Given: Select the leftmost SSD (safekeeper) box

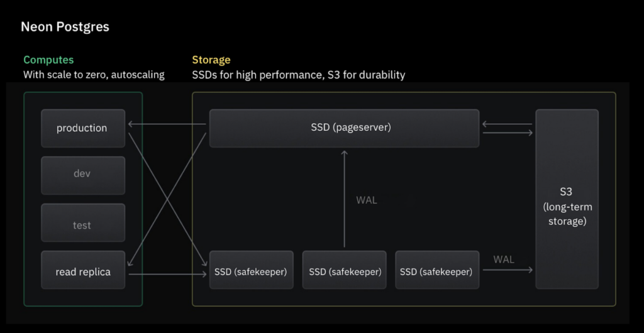Looking at the screenshot, I should click(252, 270).
